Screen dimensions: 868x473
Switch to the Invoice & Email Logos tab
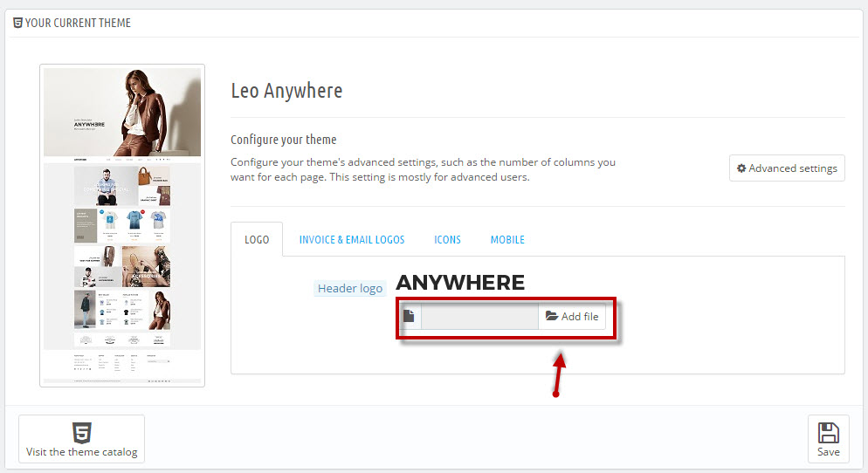(x=352, y=239)
